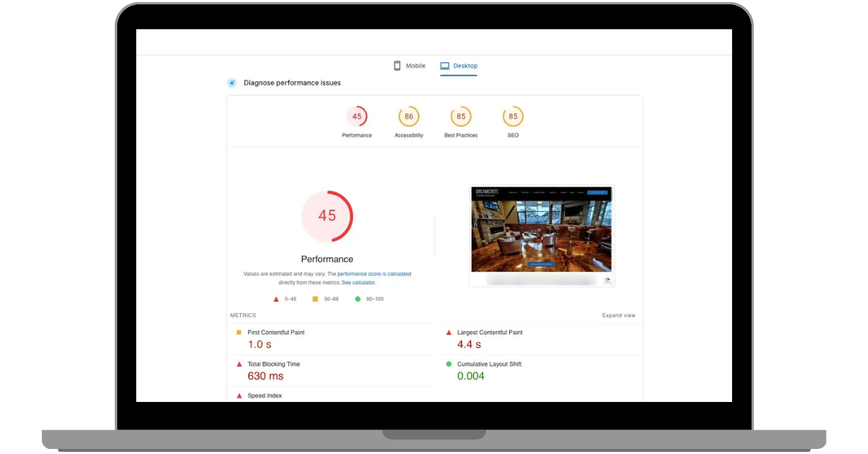Select the Speed Index metric label
Viewport: 868px width, 454px height.
click(x=265, y=396)
